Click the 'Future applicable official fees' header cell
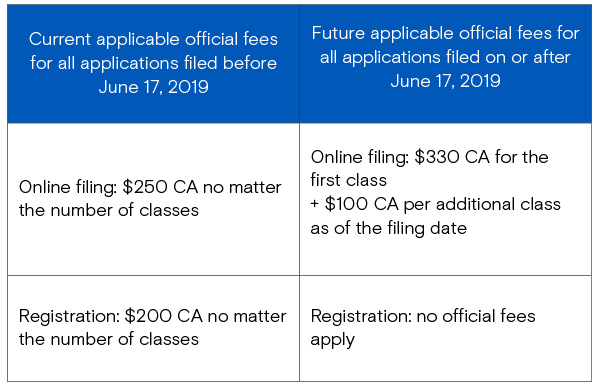The height and width of the screenshot is (386, 600). pos(445,64)
